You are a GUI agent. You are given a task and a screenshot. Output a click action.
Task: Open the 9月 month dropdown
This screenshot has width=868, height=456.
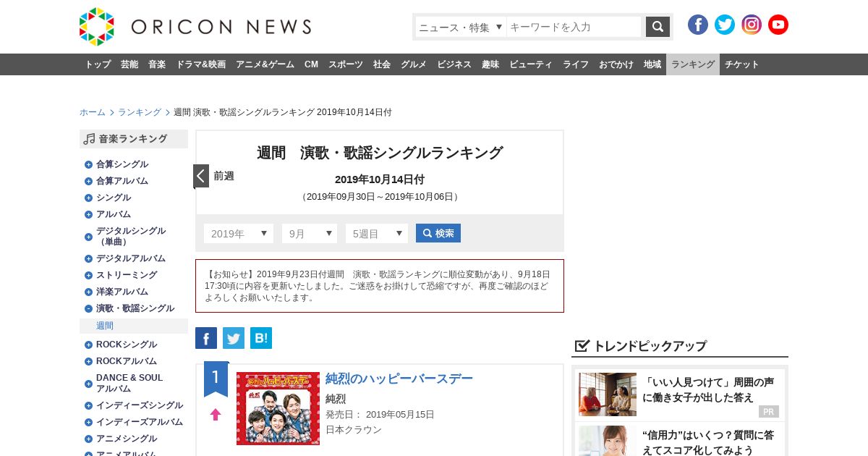310,234
